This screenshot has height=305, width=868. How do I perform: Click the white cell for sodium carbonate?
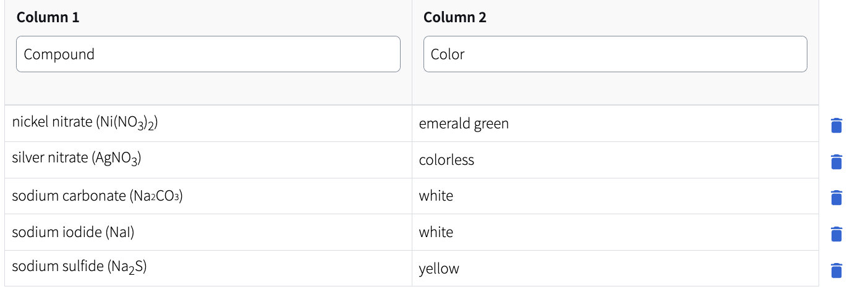(615, 196)
